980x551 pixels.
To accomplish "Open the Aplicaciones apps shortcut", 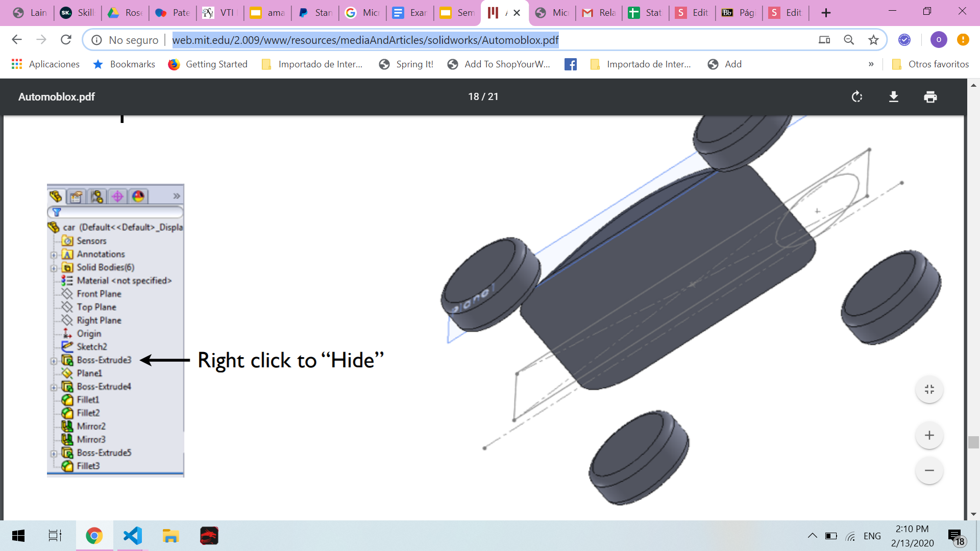I will click(45, 64).
